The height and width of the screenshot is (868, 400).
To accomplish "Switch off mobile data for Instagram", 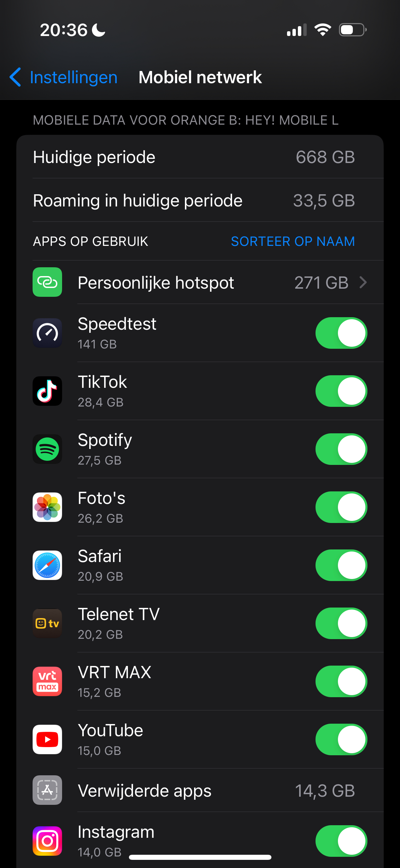I will pos(341,841).
